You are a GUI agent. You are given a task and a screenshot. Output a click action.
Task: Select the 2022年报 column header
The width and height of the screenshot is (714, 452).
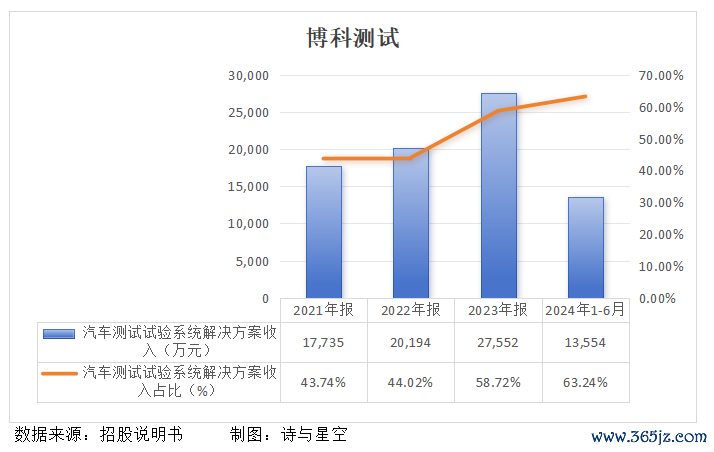coord(411,310)
